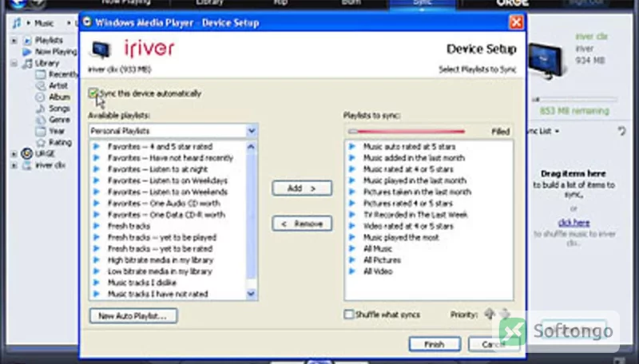Close the Device Setup dialog
Screen dimensions: 639x364
pos(516,22)
